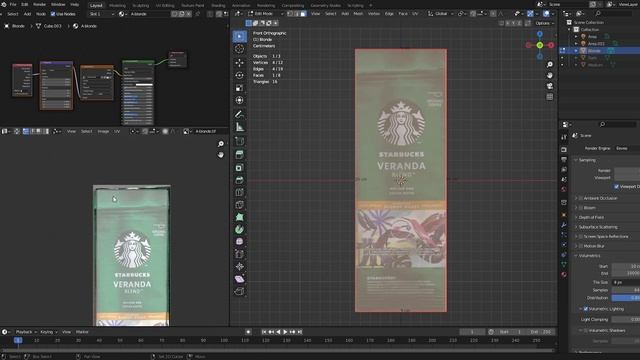Screen dimensions: 640x360
Task: Select the Knife tool
Action: 240,204
